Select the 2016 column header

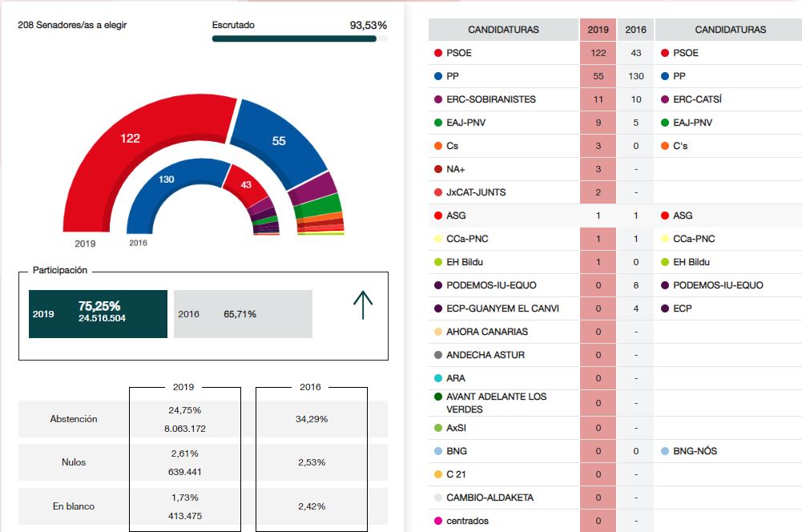[x=635, y=30]
